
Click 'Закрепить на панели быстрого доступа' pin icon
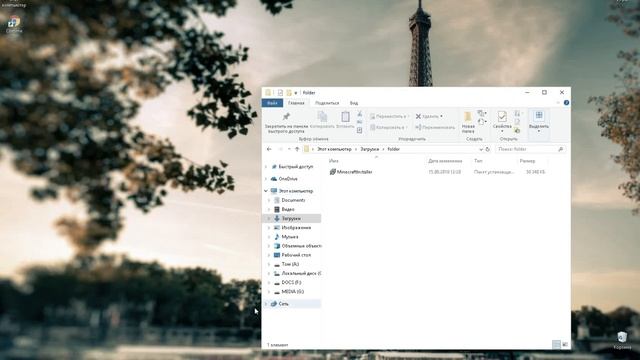286,117
